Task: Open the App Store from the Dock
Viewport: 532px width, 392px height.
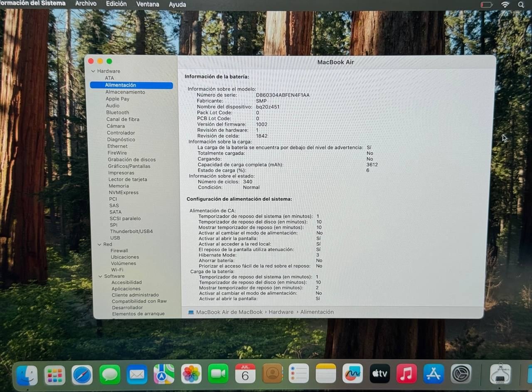Action: tap(433, 374)
